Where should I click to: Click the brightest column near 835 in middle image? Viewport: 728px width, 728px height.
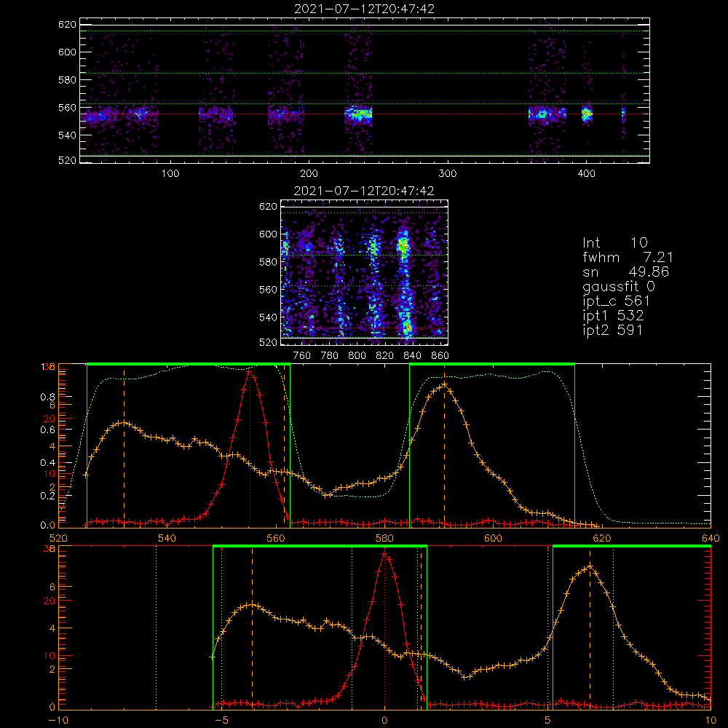pos(404,283)
